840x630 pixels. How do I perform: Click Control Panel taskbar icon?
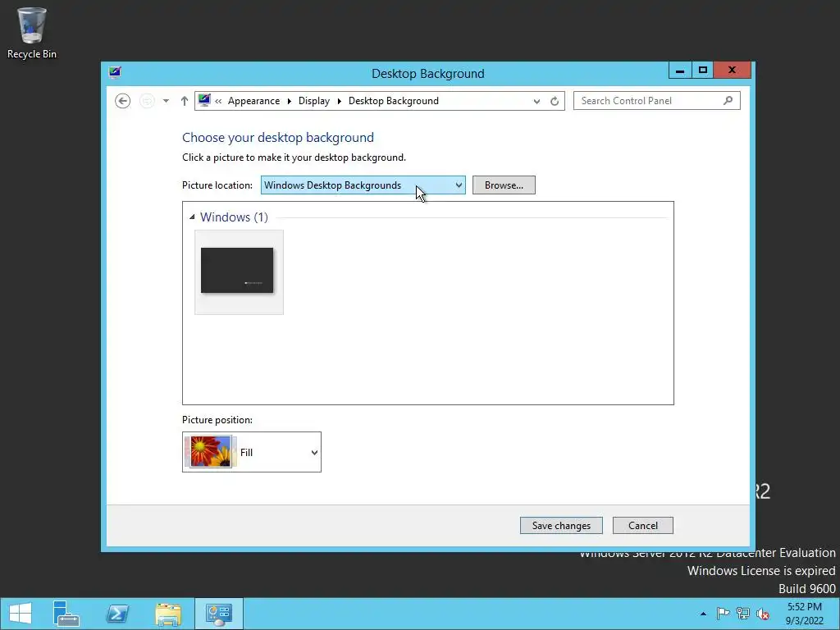(218, 614)
